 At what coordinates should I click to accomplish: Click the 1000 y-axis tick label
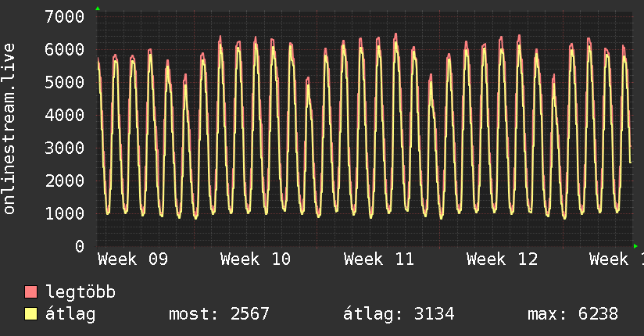65,213
